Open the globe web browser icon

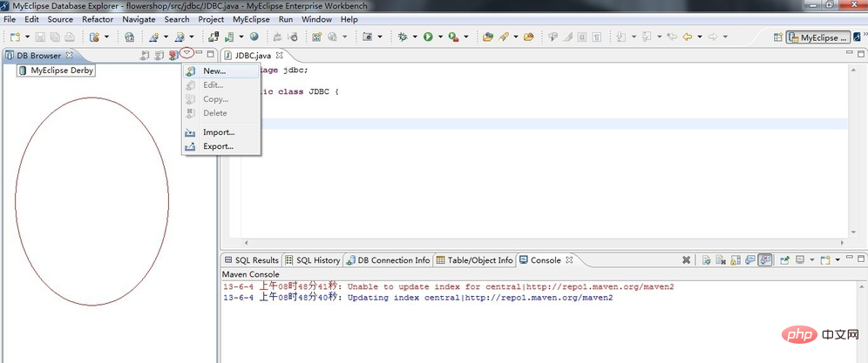254,37
